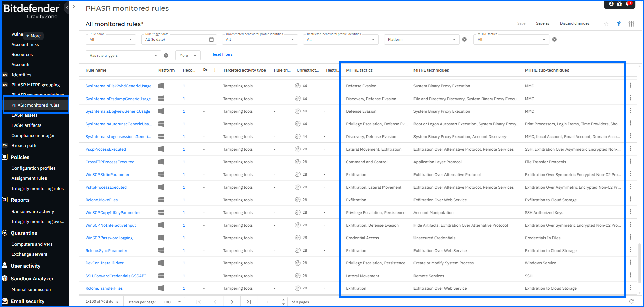Open the user account profile icon

pos(611,4)
